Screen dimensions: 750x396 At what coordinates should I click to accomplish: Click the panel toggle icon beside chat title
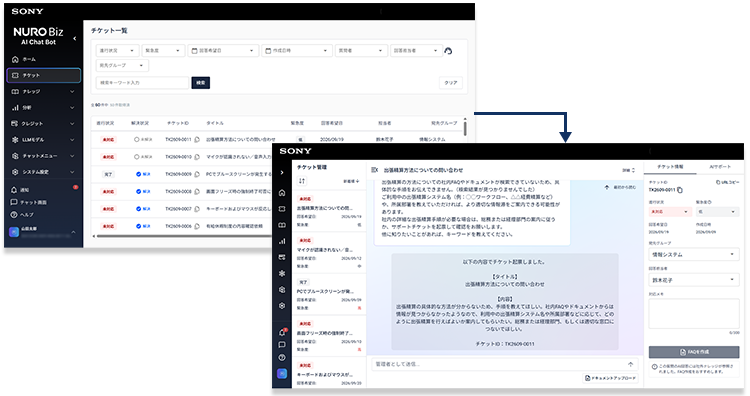point(375,170)
